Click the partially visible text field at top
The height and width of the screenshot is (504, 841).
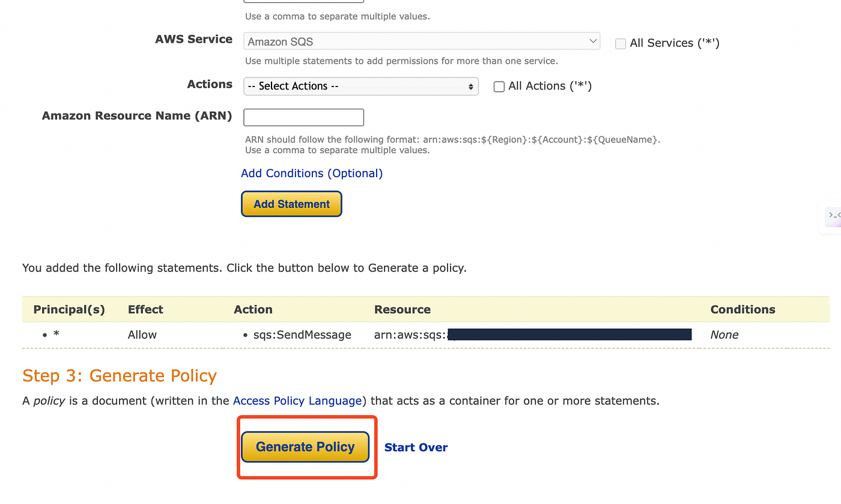click(303, 1)
